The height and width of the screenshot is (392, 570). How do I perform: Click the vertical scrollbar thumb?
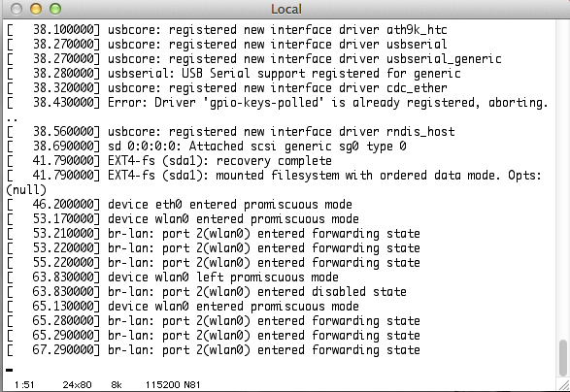click(x=563, y=357)
